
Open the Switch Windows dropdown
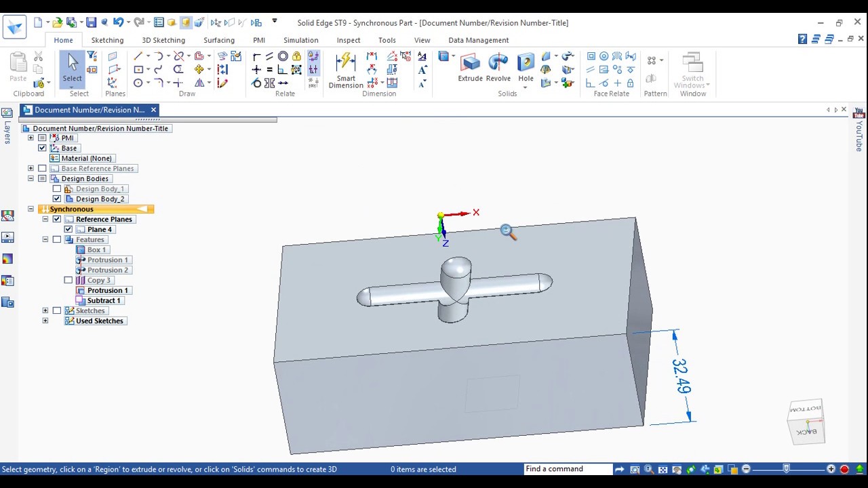[x=692, y=70]
